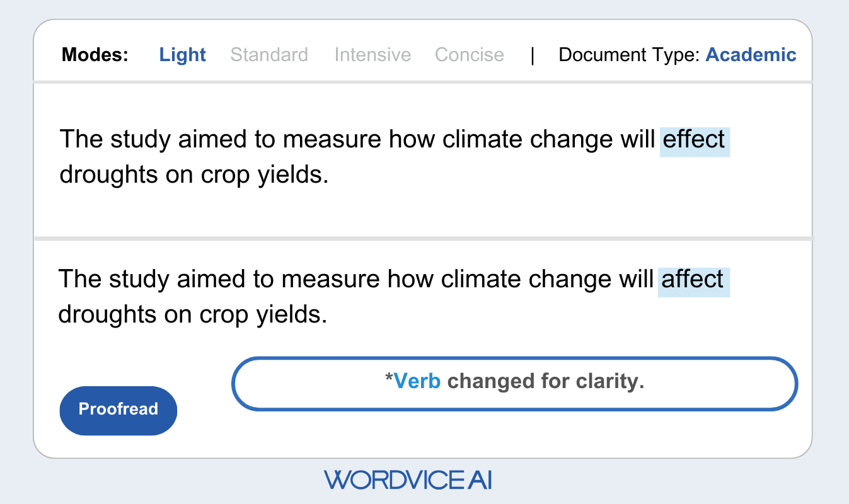Click the highlighted word "affect" in corrected text
The width and height of the screenshot is (849, 504).
[x=693, y=278]
